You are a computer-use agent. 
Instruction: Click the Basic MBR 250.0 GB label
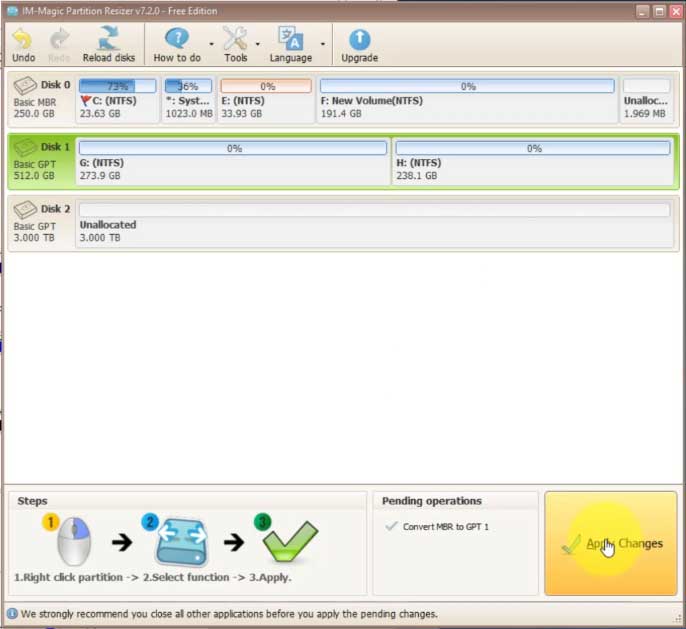35,108
